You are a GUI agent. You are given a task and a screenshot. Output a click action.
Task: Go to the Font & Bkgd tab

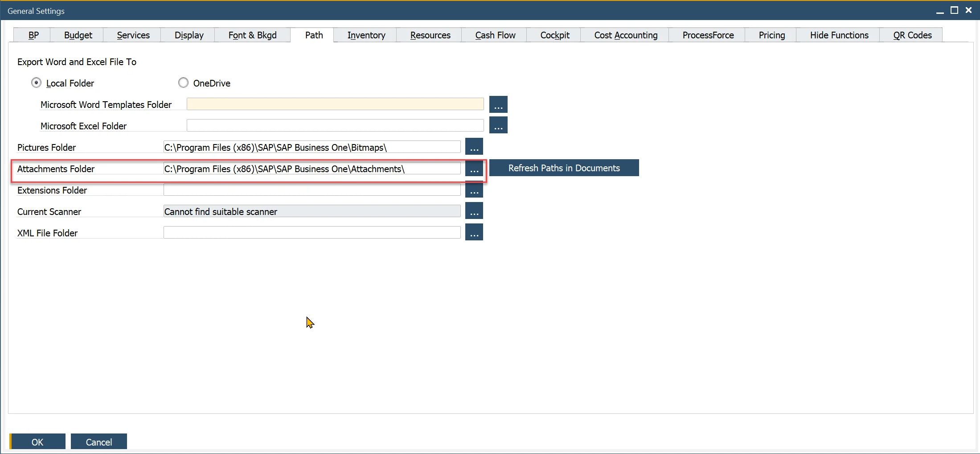252,35
